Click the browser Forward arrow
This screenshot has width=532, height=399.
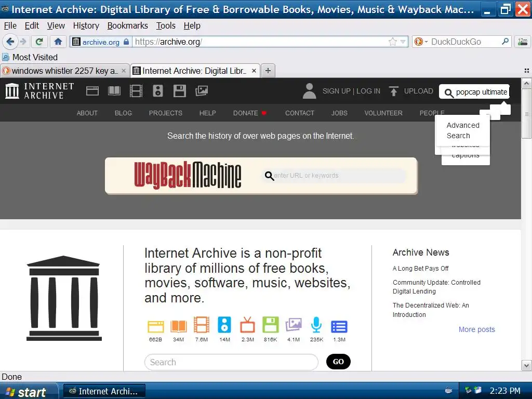(x=23, y=42)
